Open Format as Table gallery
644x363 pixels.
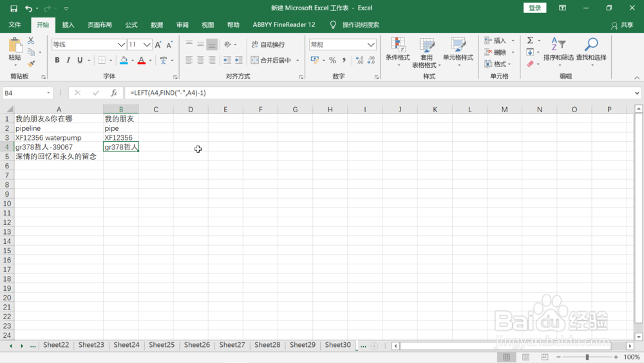tap(426, 52)
